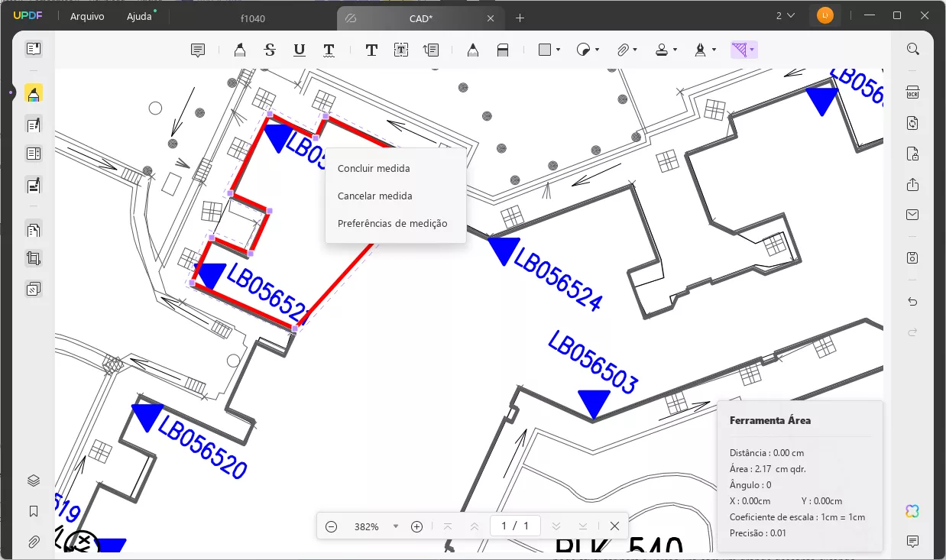Open Preferências de medição menu entry

(393, 224)
